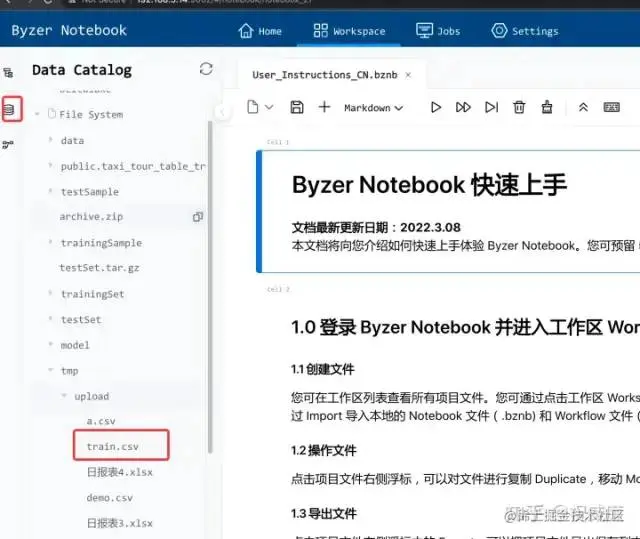Clear outputs with the broom icon

click(x=547, y=107)
